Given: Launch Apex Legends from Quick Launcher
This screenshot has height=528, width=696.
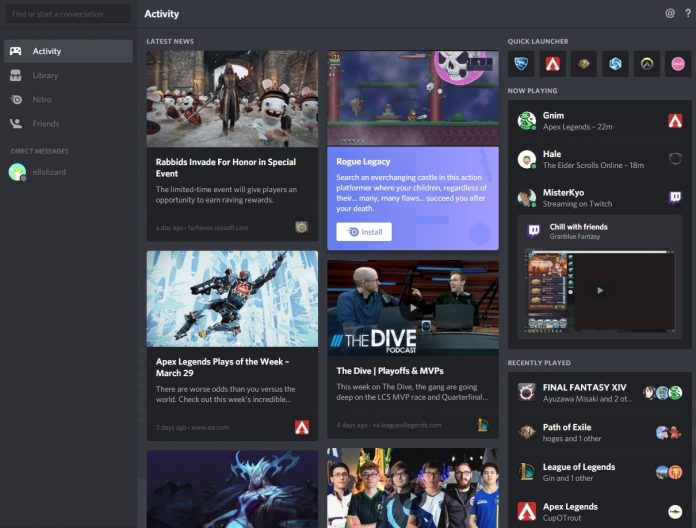Looking at the screenshot, I should (552, 64).
